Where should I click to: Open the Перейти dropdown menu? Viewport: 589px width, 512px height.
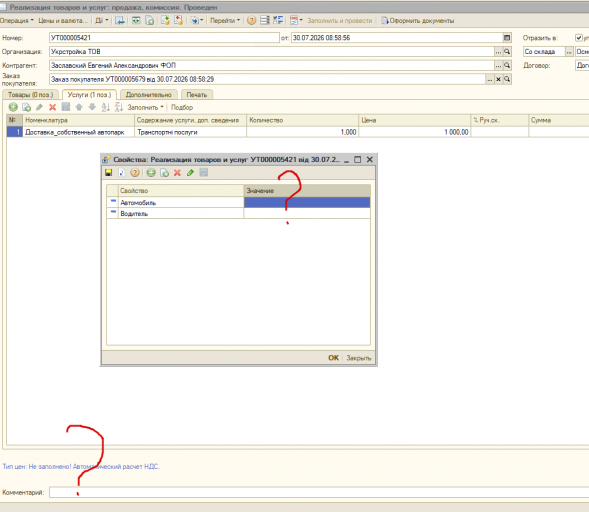(x=225, y=21)
